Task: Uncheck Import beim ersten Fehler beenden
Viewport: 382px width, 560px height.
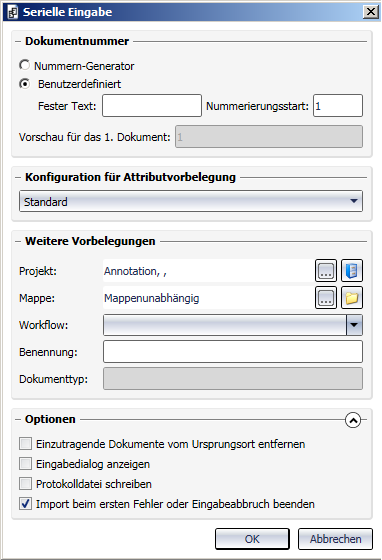Action: [25, 504]
